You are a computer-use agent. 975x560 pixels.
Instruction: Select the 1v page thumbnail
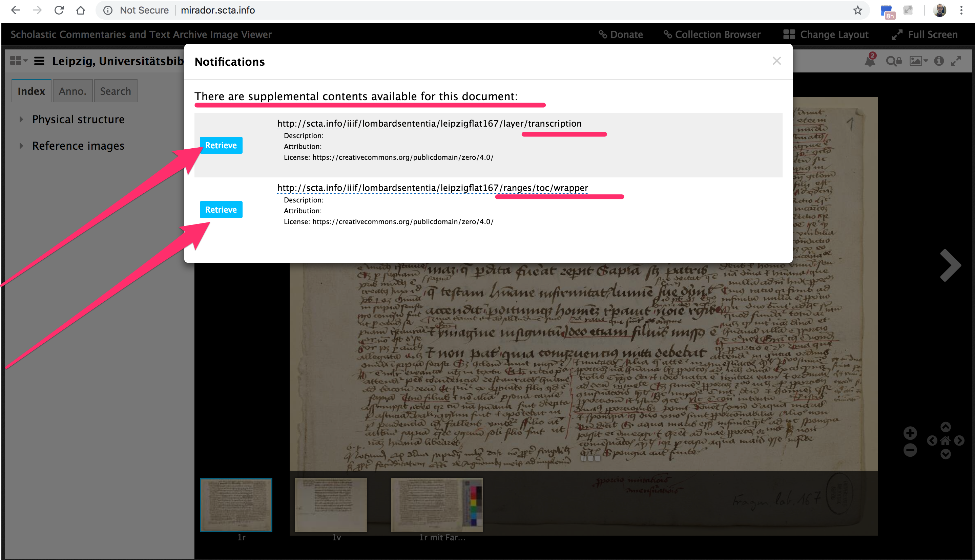(331, 504)
